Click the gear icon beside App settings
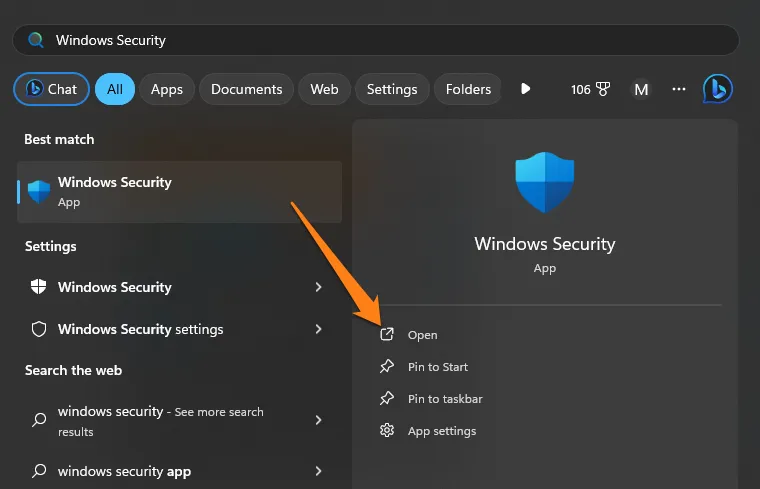760x489 pixels. click(387, 430)
